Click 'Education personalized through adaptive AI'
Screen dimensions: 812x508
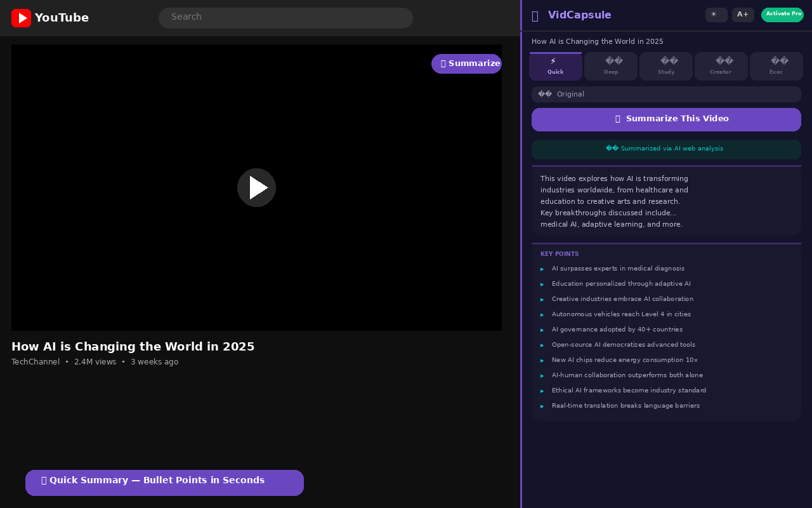(x=621, y=284)
